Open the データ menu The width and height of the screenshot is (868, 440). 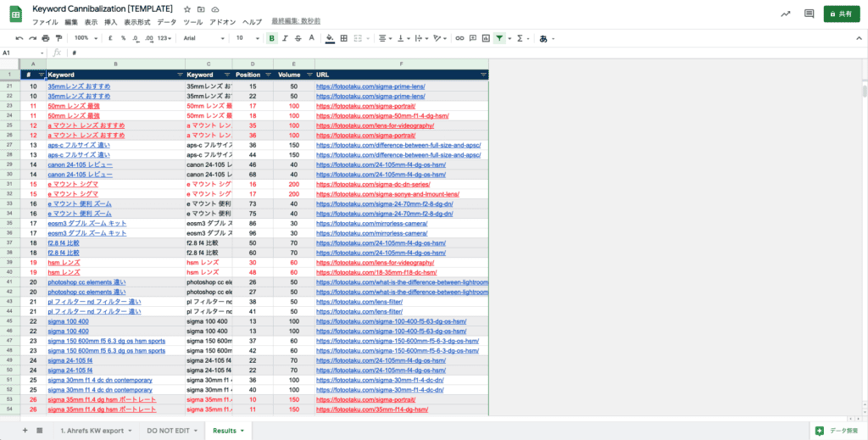[167, 21]
